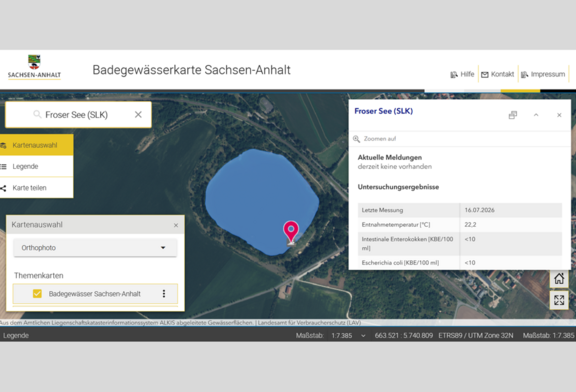Click the search magnifier icon in search box
The width and height of the screenshot is (576, 392).
coord(37,115)
